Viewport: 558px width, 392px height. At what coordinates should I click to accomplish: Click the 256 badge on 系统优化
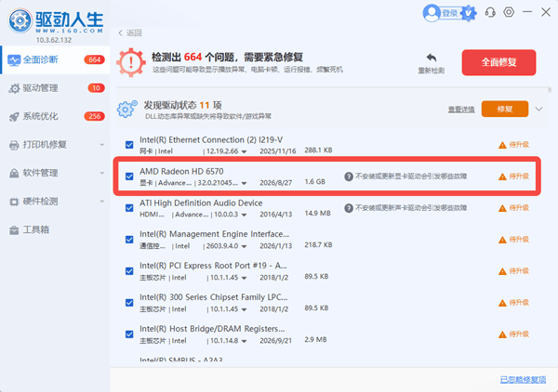tap(94, 116)
